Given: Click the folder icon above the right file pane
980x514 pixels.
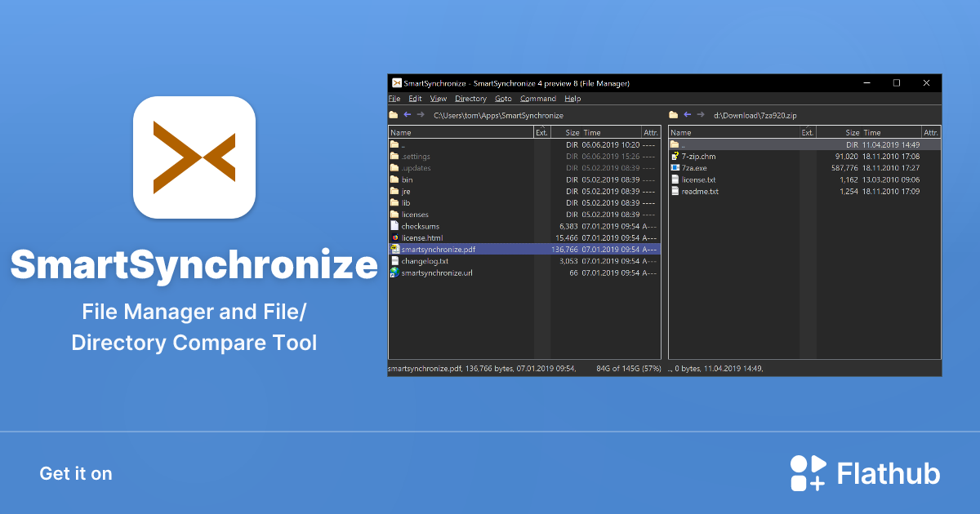Looking at the screenshot, I should click(x=673, y=115).
